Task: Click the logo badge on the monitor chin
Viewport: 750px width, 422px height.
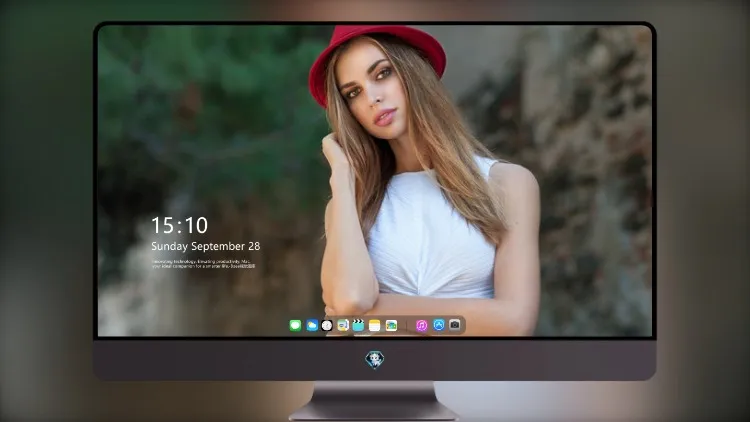Action: (x=375, y=360)
